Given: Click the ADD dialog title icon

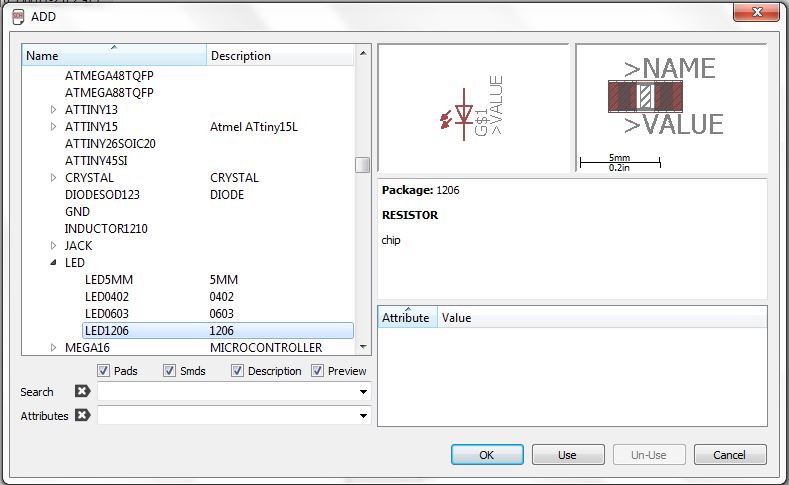Looking at the screenshot, I should click(18, 17).
